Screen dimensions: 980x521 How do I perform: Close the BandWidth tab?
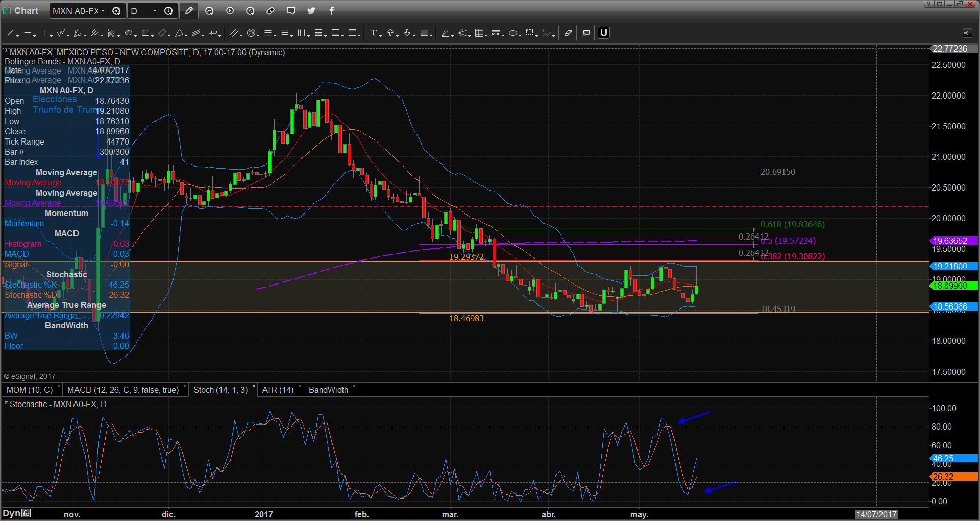(354, 386)
